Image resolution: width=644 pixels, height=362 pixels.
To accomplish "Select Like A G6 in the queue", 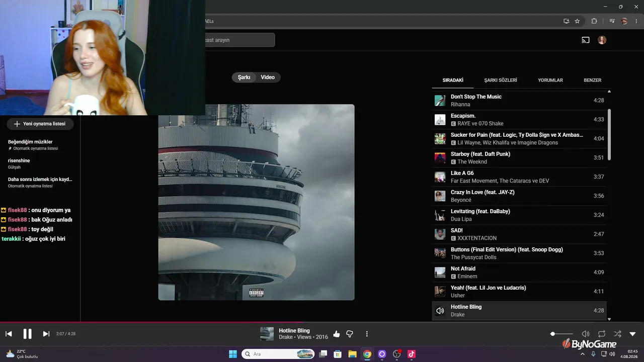I will [519, 177].
